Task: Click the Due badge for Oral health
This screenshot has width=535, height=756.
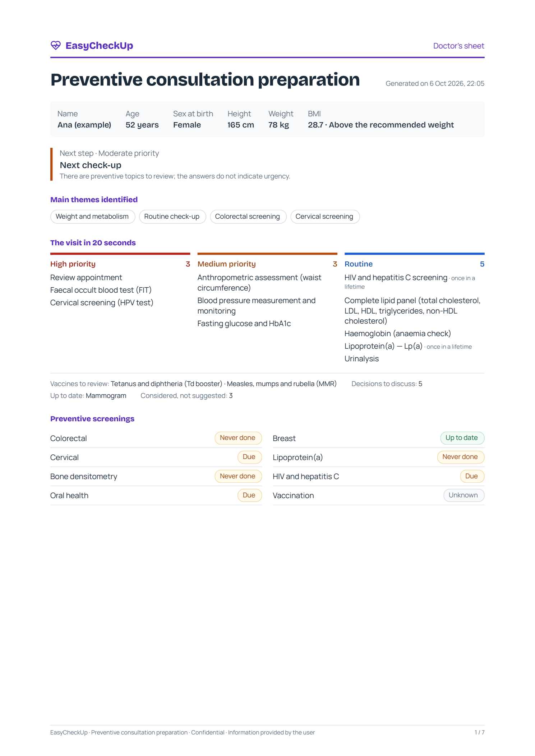Action: [x=250, y=495]
